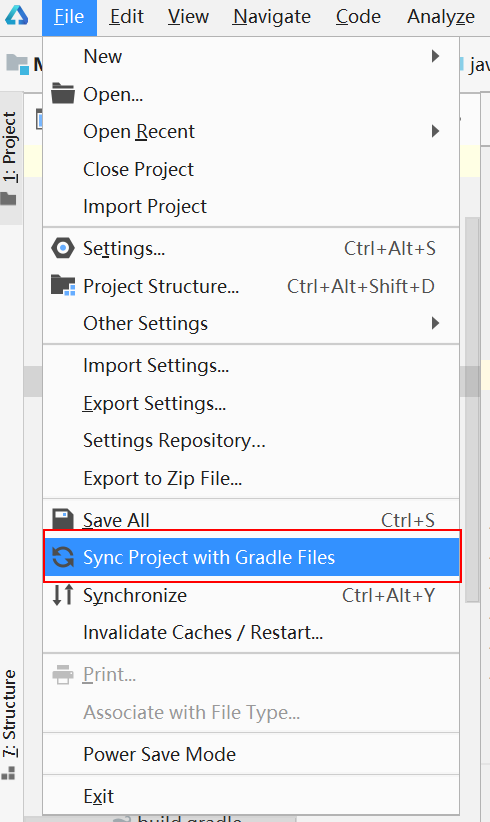The height and width of the screenshot is (822, 490).
Task: Click the hexagon Settings icon
Action: (x=63, y=248)
